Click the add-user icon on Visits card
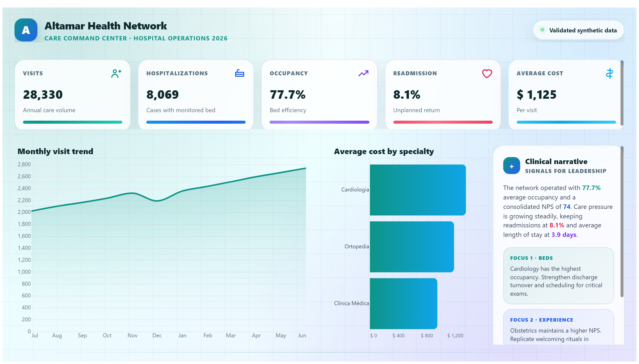639x364 pixels. 116,74
